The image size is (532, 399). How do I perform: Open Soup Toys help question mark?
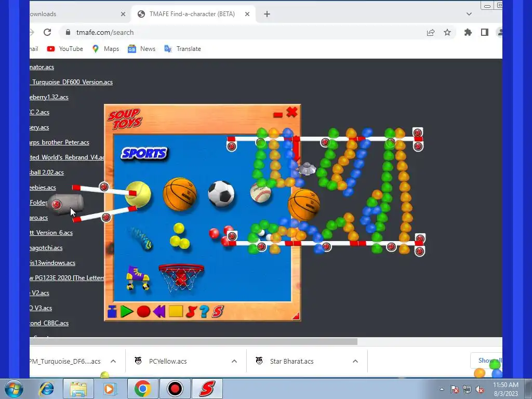click(x=204, y=312)
